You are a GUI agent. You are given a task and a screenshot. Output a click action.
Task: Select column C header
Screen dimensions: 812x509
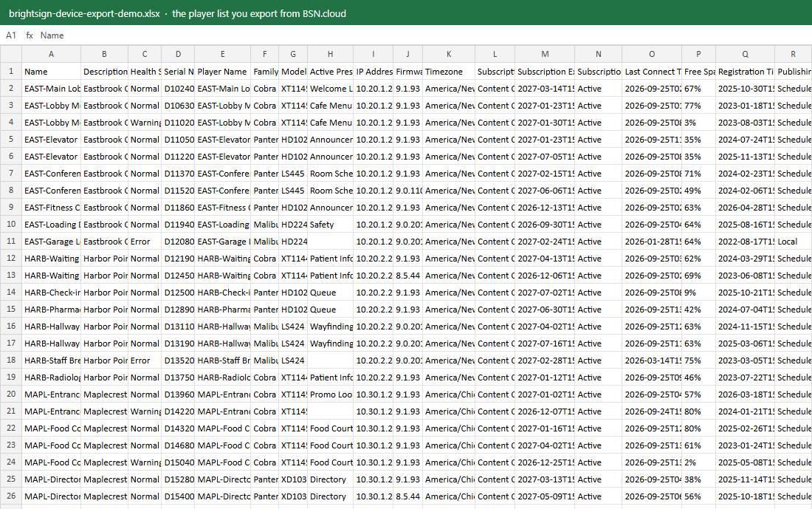coord(145,54)
